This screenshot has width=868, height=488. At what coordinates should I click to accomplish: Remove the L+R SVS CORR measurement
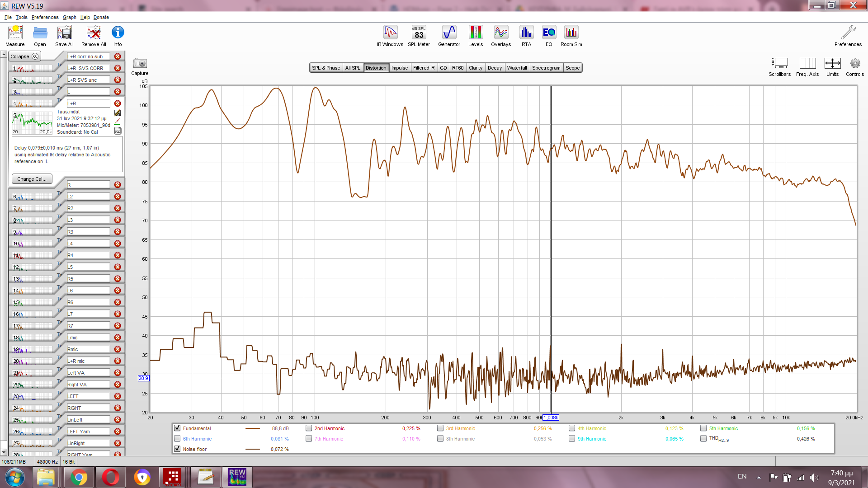tap(118, 68)
